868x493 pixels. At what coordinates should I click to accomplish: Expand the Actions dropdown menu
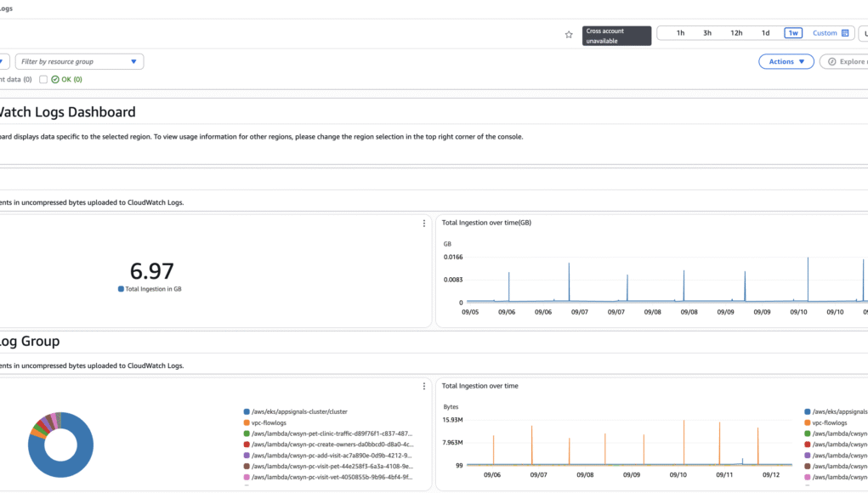(x=786, y=61)
